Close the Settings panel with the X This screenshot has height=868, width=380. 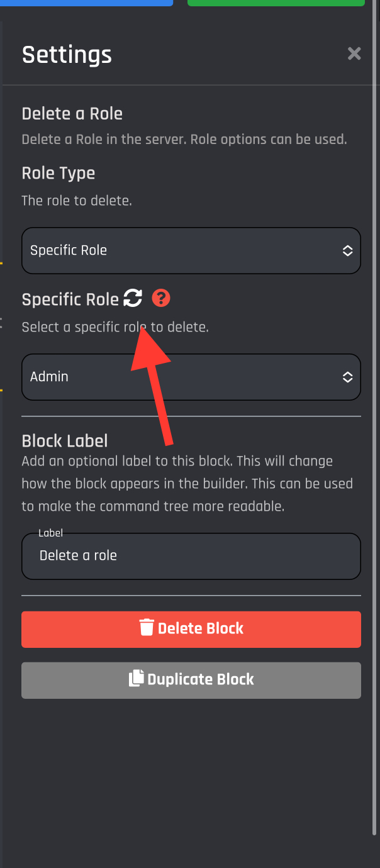tap(354, 54)
